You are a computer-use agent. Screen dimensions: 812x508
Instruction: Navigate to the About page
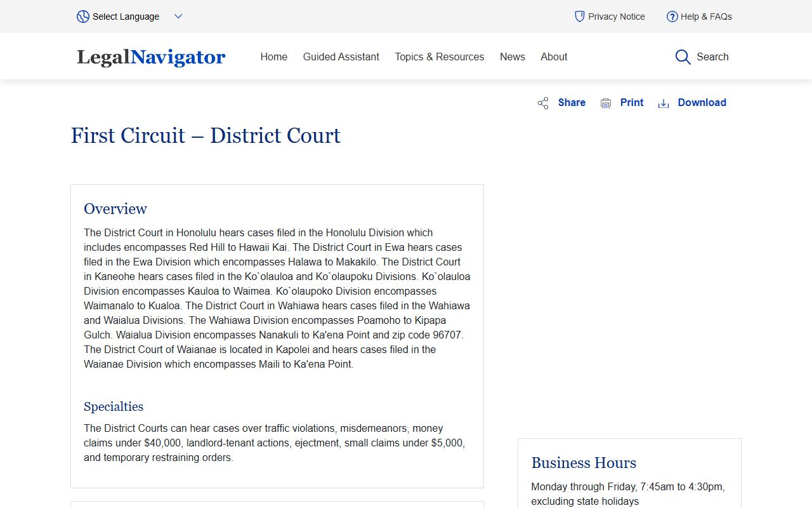coord(554,57)
